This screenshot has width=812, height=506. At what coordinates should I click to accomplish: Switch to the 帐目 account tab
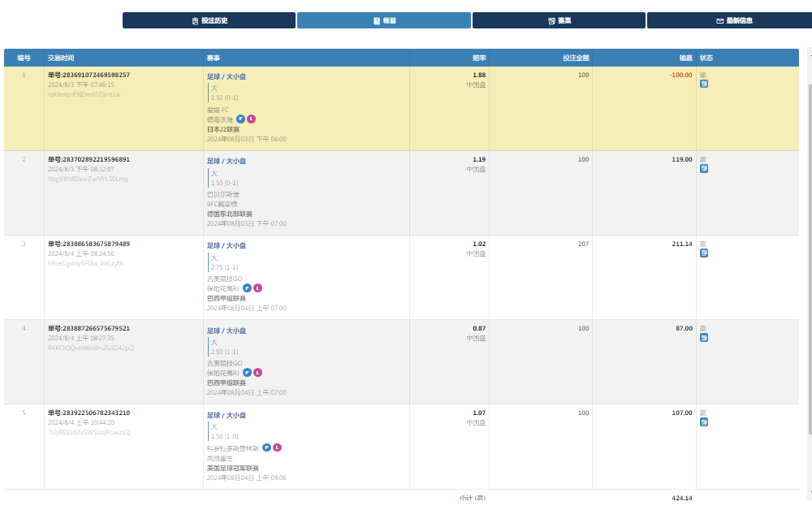pyautogui.click(x=383, y=20)
